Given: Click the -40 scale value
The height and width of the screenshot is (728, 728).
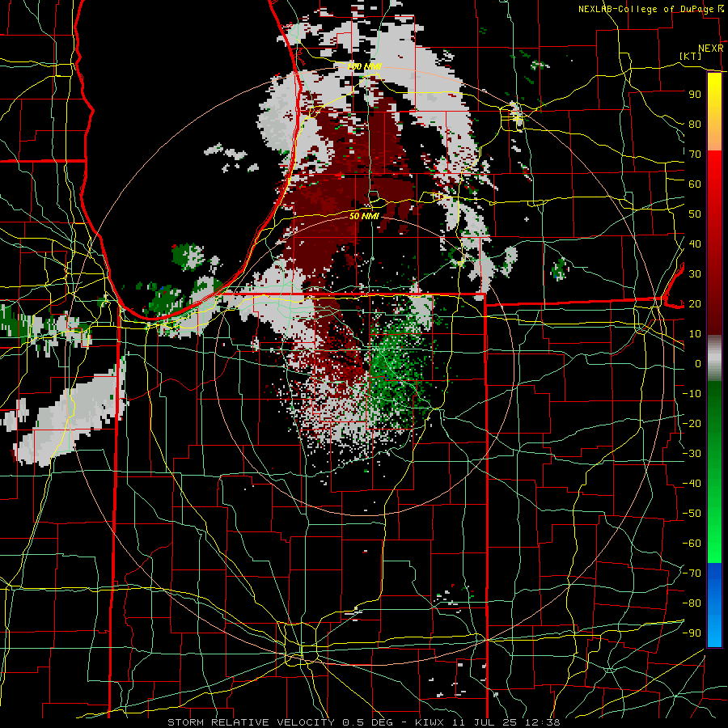Looking at the screenshot, I should tap(692, 484).
